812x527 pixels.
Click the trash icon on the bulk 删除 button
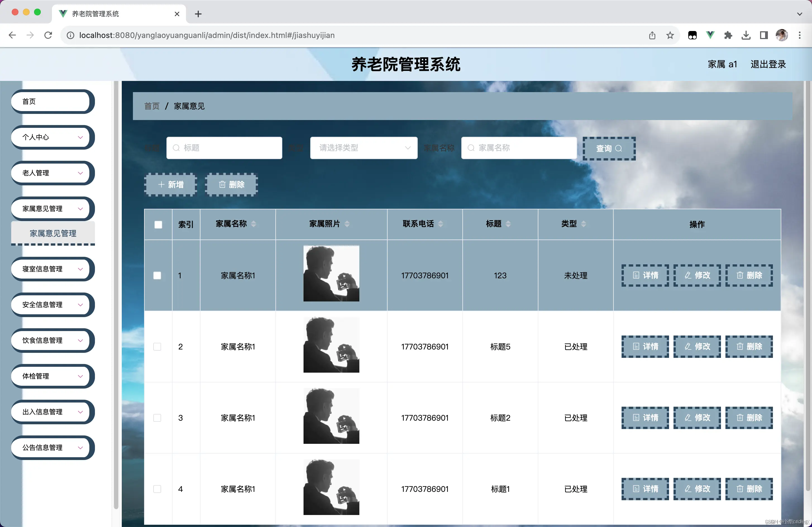click(222, 185)
